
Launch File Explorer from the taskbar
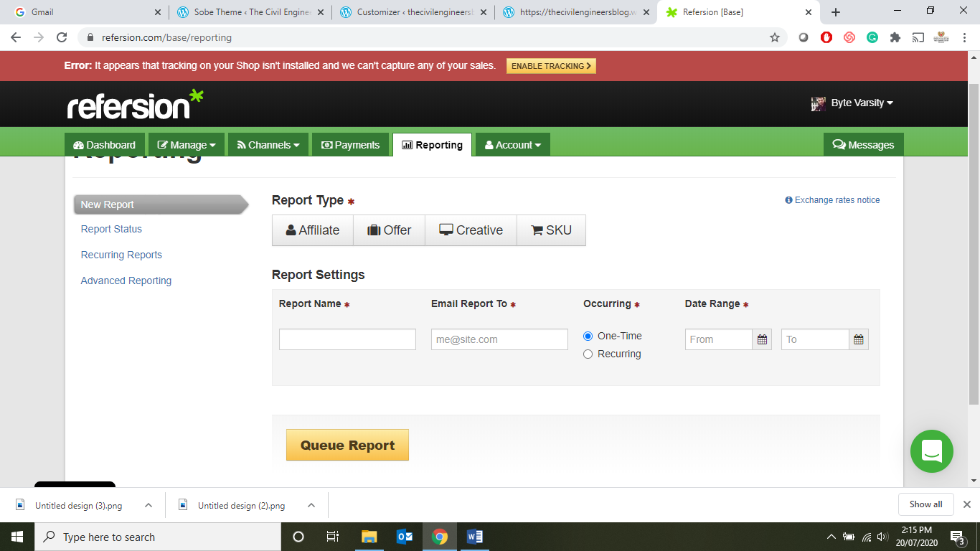[x=369, y=537]
